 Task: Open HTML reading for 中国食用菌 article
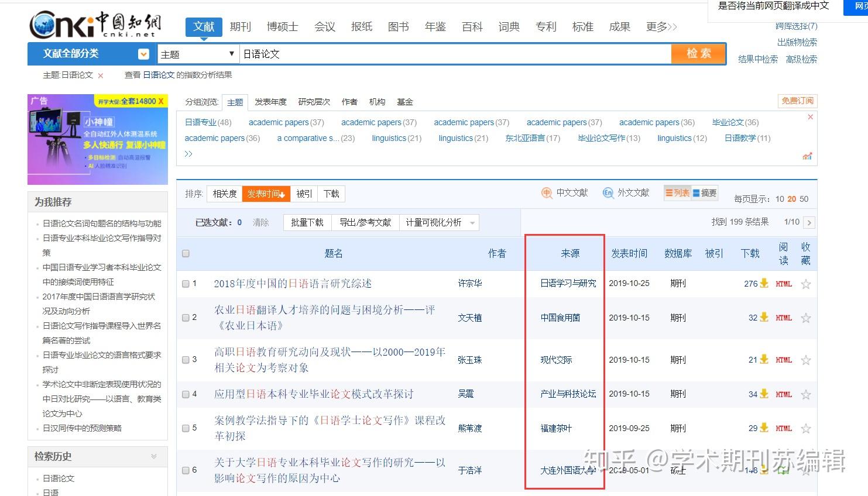point(784,318)
